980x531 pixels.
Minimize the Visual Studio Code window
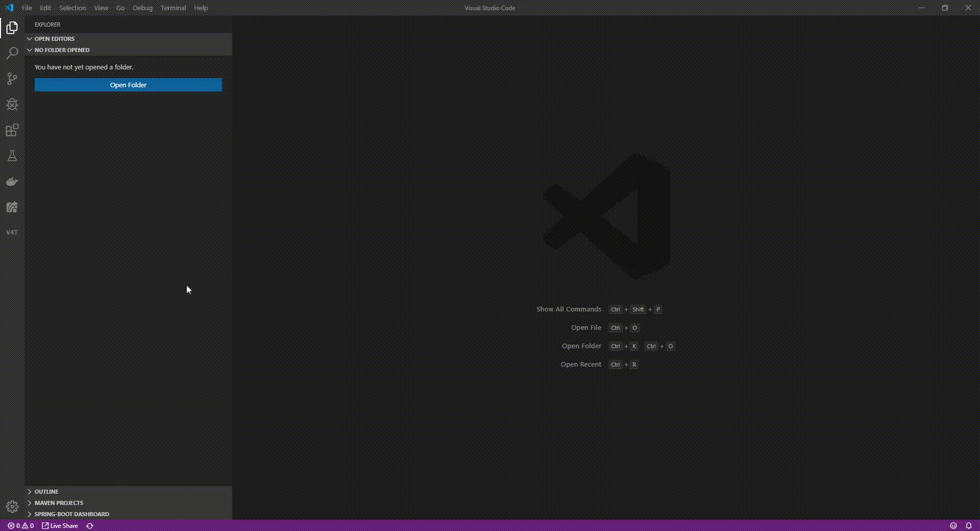[x=921, y=8]
